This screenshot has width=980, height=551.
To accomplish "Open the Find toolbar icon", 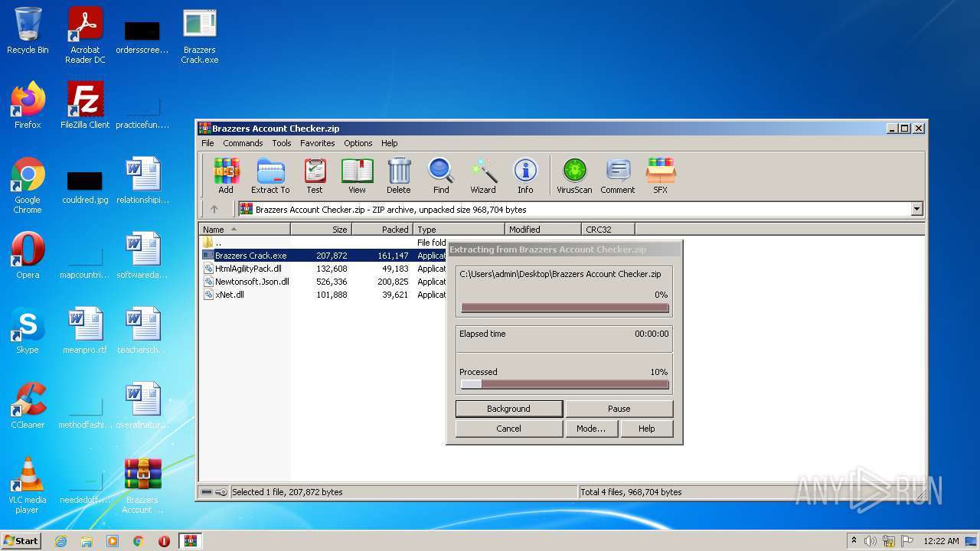I will [x=441, y=176].
